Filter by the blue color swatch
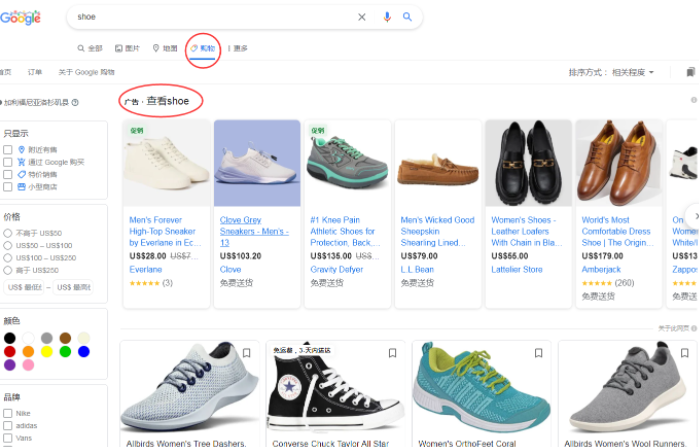The height and width of the screenshot is (447, 699). [x=84, y=352]
